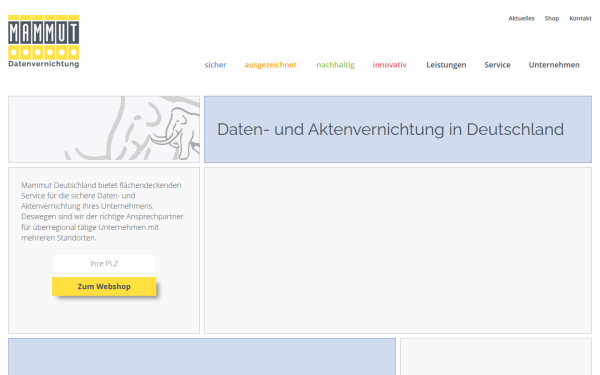Screen dimensions: 600x375
Task: Open the Leistungen menu
Action: click(446, 65)
